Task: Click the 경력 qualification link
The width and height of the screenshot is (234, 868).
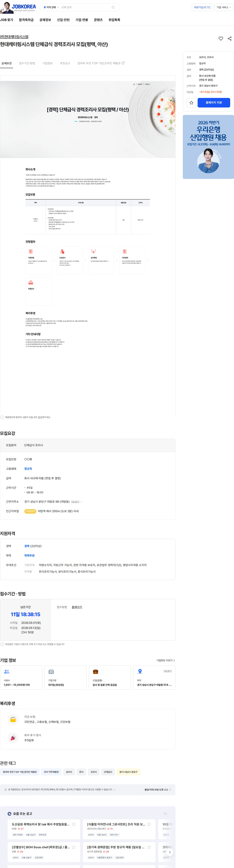Action: pos(27,546)
